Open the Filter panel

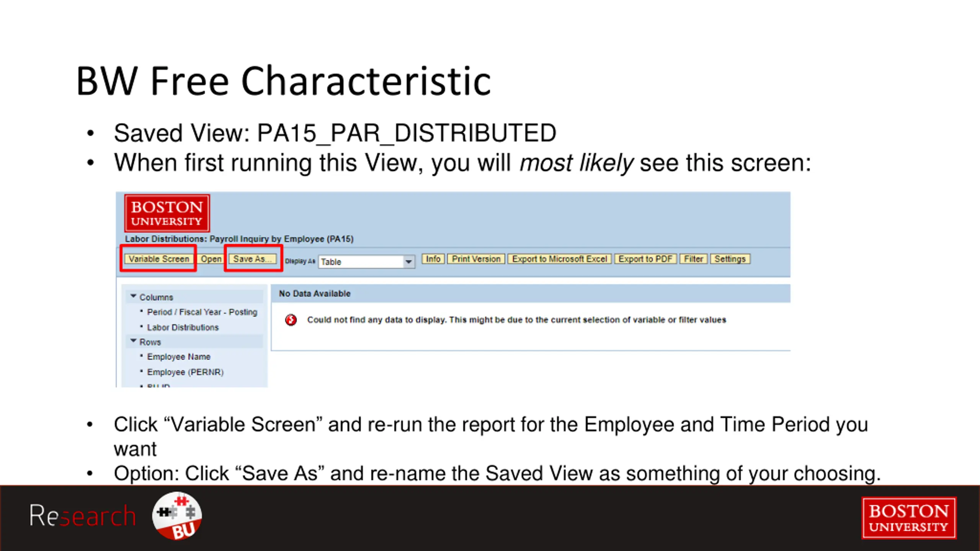click(694, 259)
